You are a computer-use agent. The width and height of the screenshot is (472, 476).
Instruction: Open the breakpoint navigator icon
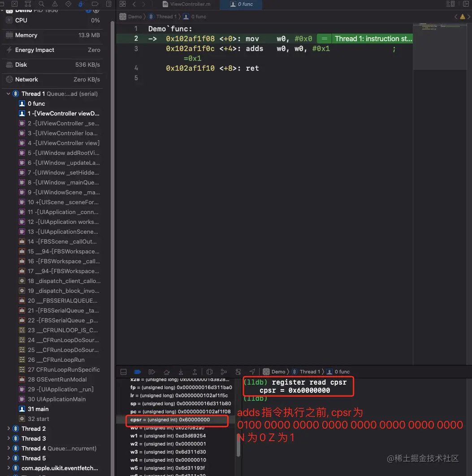pyautogui.click(x=95, y=4)
